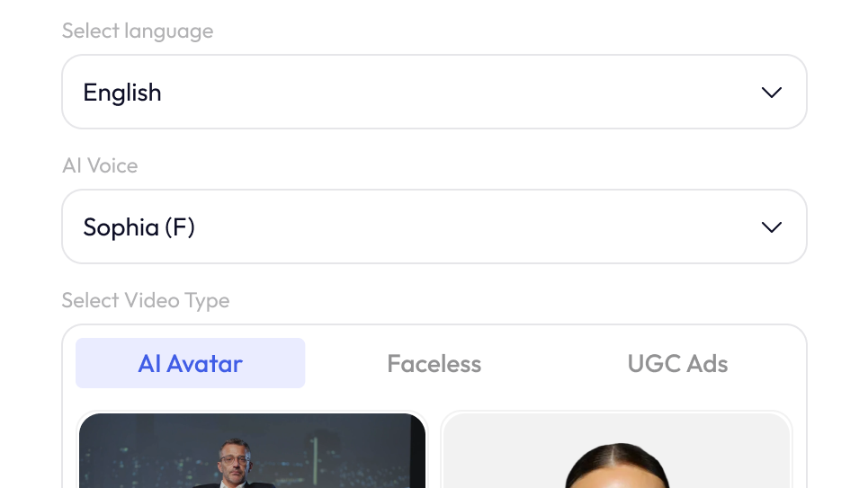Click the man's glasses in the avatar image
Viewport: 868px width, 488px height.
[234, 459]
